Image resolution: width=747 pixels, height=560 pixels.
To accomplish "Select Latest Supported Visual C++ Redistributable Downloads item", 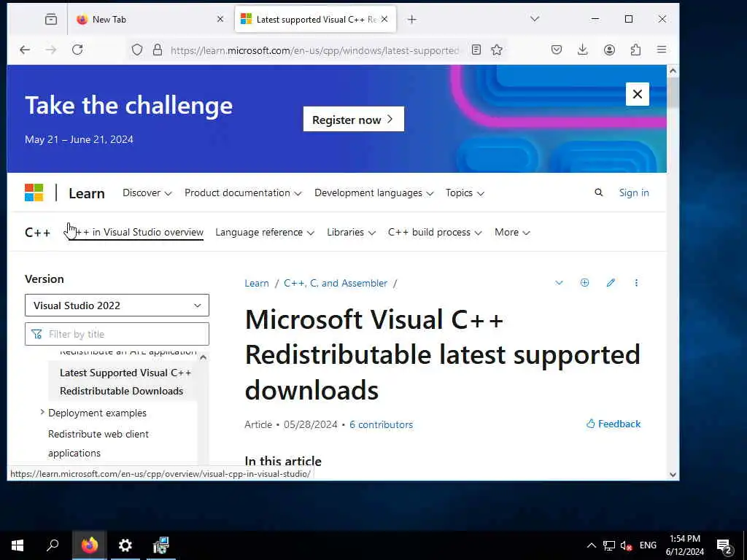I will [x=123, y=382].
